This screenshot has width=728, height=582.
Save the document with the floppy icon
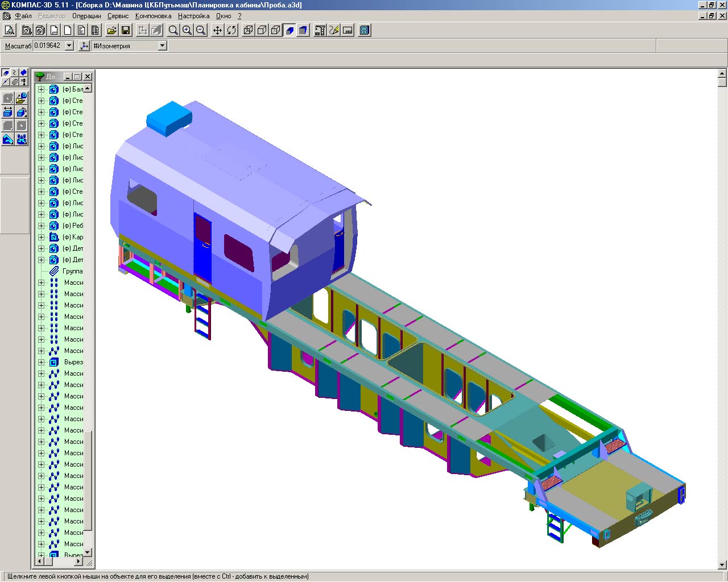point(126,30)
